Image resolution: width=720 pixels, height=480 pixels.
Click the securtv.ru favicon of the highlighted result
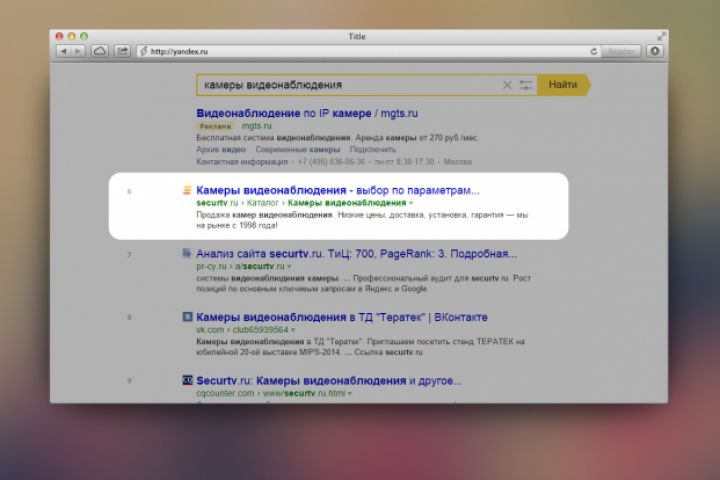(x=187, y=190)
